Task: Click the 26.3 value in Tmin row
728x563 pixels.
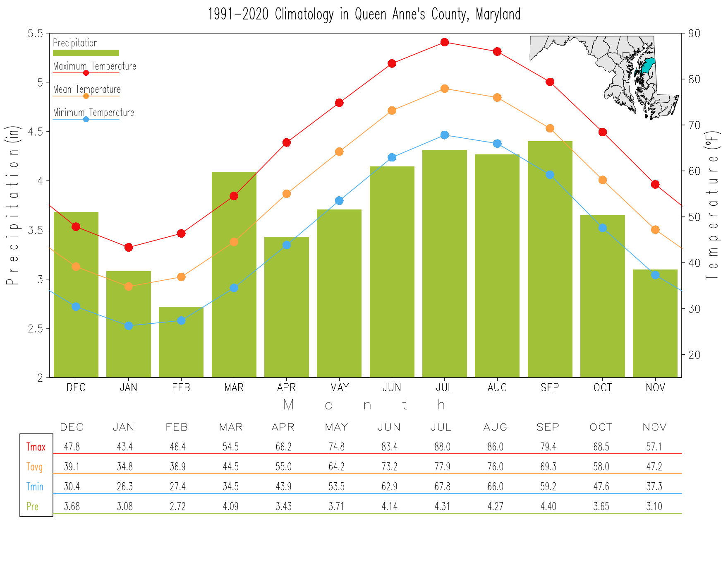Action: [x=125, y=486]
